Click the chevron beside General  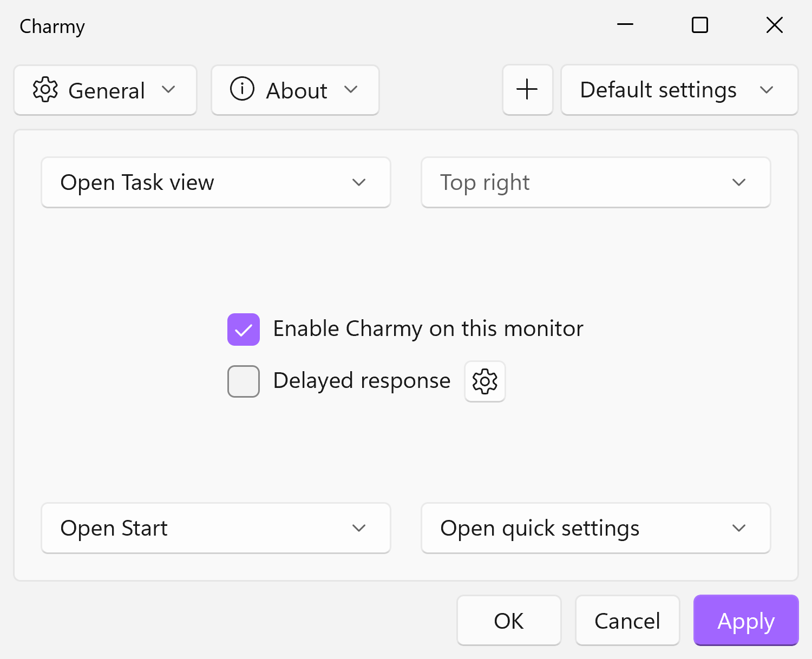(169, 90)
